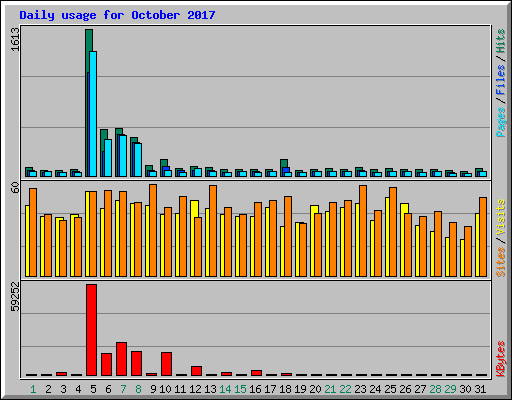Click day label 9 on the x-axis
The image size is (512, 400).
(x=153, y=389)
